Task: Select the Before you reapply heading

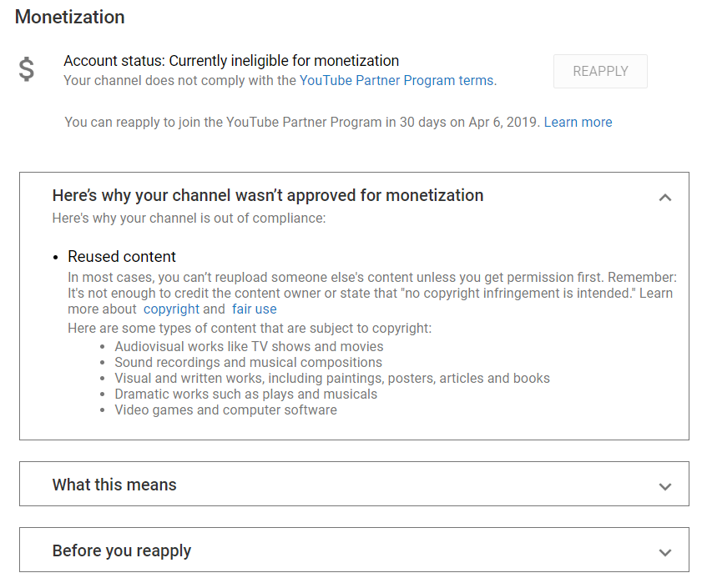Action: [122, 550]
